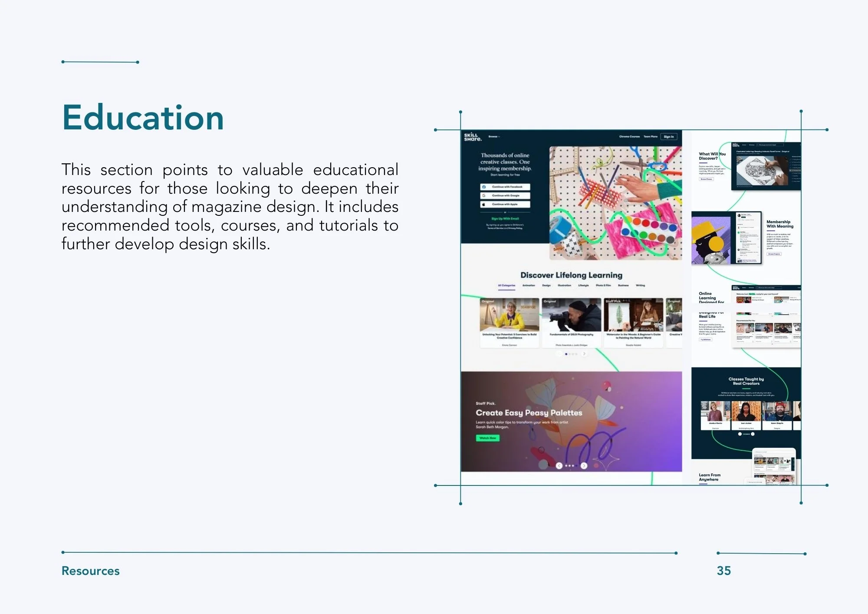868x614 pixels.
Task: Click Continue with Google button
Action: [505, 195]
